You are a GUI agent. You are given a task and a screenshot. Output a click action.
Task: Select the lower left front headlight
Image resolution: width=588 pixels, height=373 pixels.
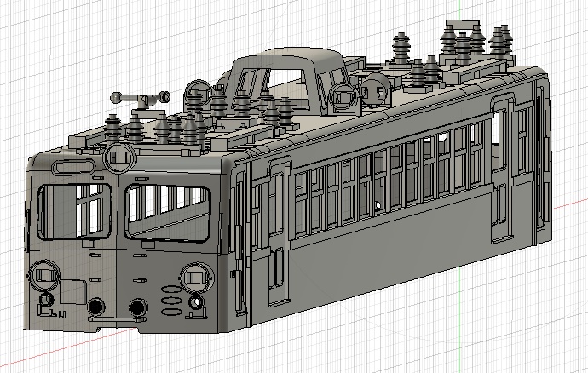click(x=44, y=276)
